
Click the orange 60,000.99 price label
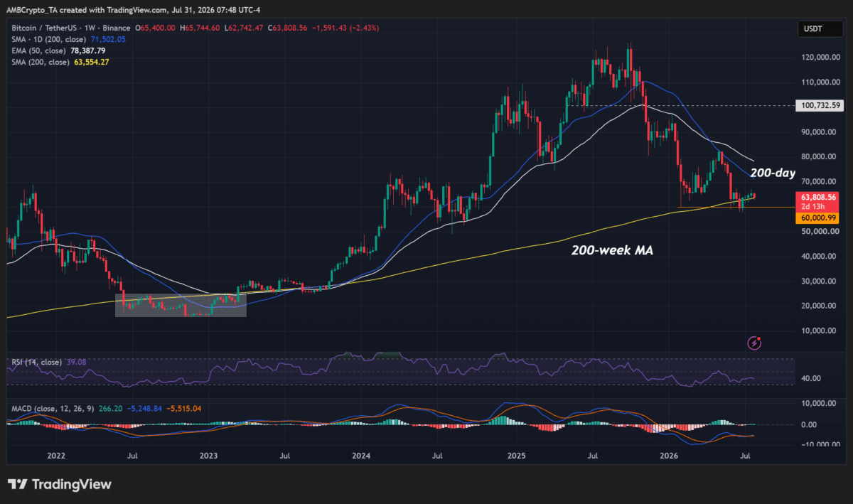pos(817,219)
